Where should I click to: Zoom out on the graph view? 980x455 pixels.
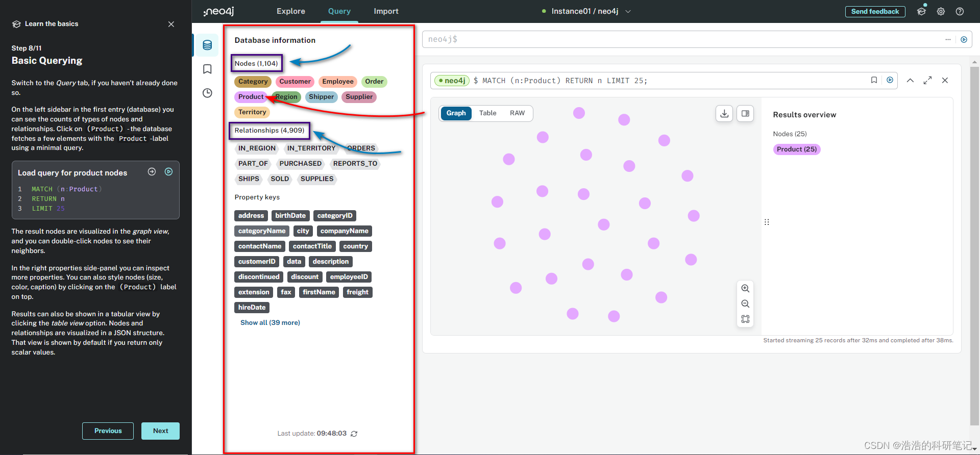(x=745, y=304)
